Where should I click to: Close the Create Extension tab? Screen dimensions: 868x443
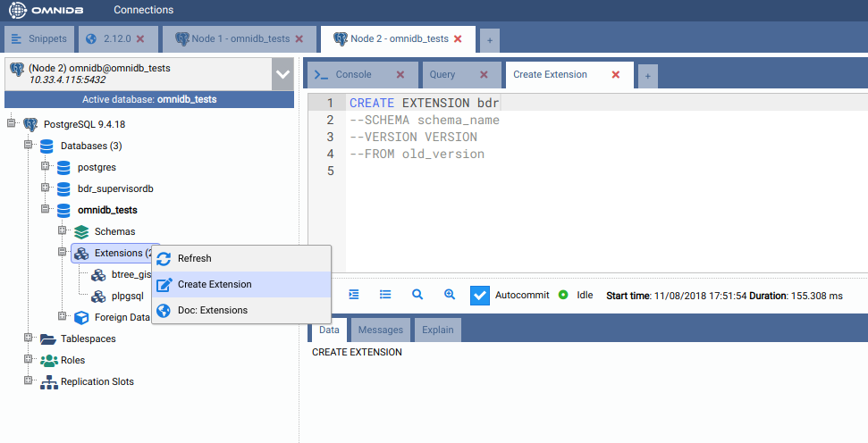[615, 75]
